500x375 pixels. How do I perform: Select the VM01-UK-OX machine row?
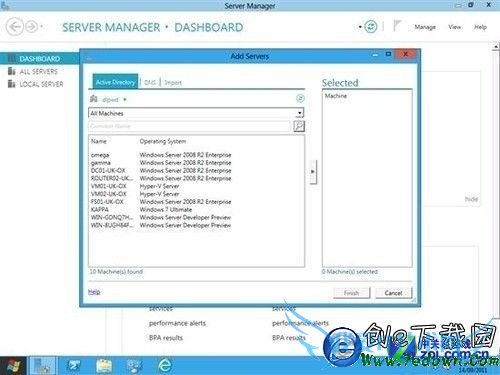tap(196, 186)
